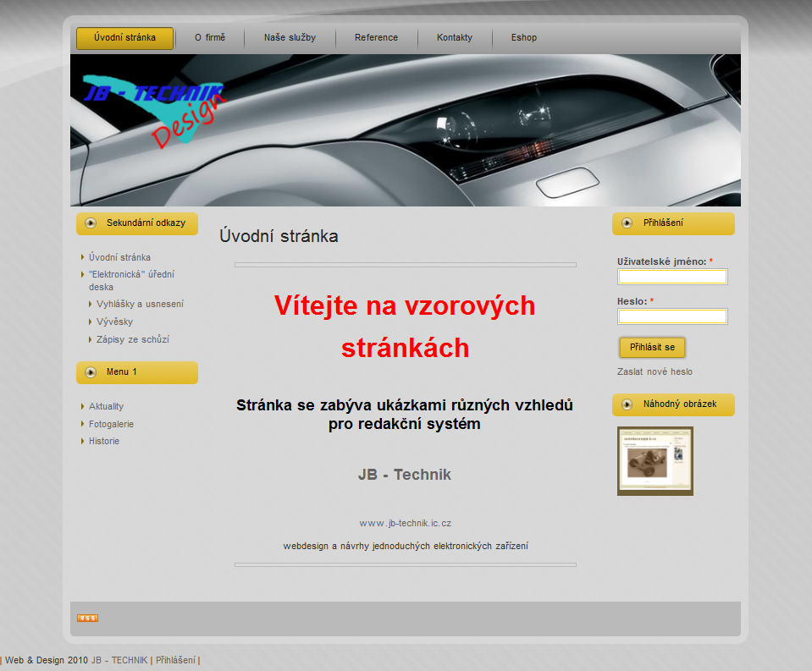The width and height of the screenshot is (812, 671).
Task: Click the Úvodní stránka sidebar link
Action: (119, 257)
